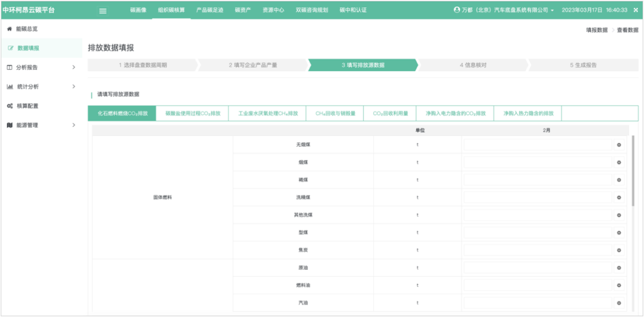
Task: Switch to 工业废水厌氧处理CH₄排放 tab
Action: 267,113
